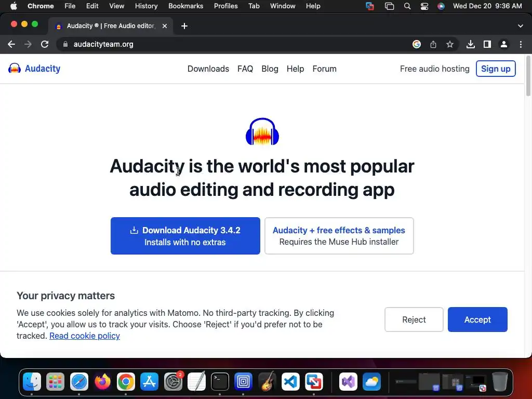Open Launchpad from the dock

(55, 382)
